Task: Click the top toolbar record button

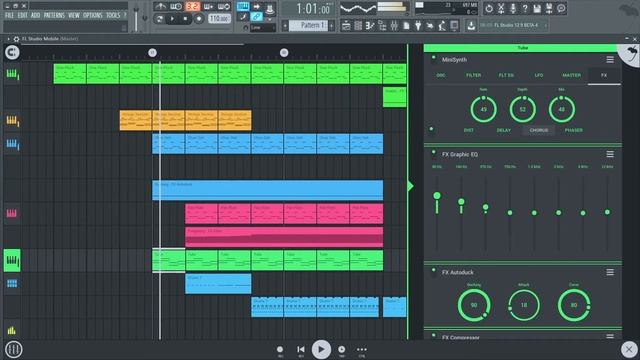Action: pos(199,19)
